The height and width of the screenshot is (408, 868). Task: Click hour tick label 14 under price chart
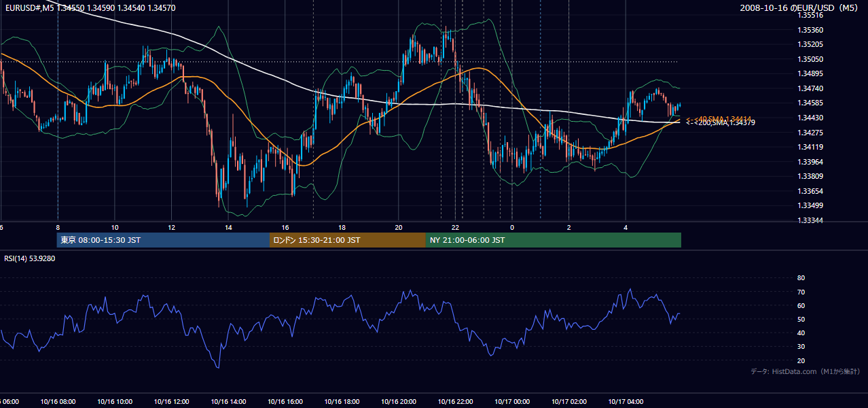[x=228, y=228]
